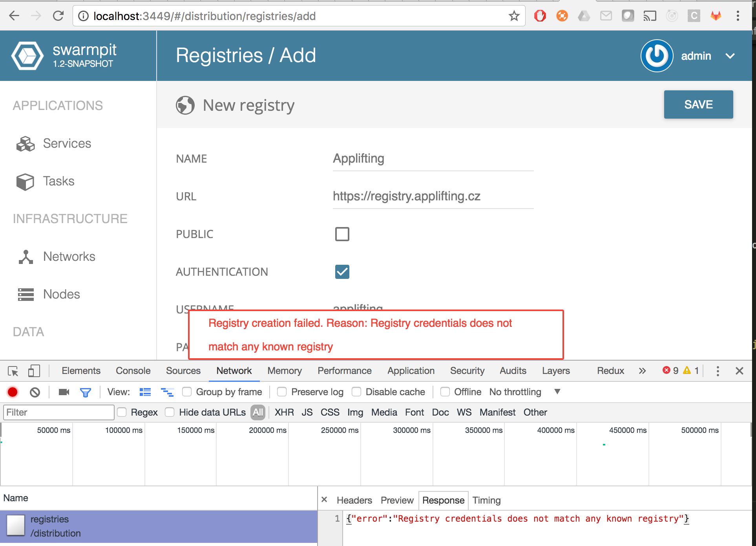This screenshot has height=546, width=756.
Task: Switch to the Console tab in DevTools
Action: click(133, 370)
